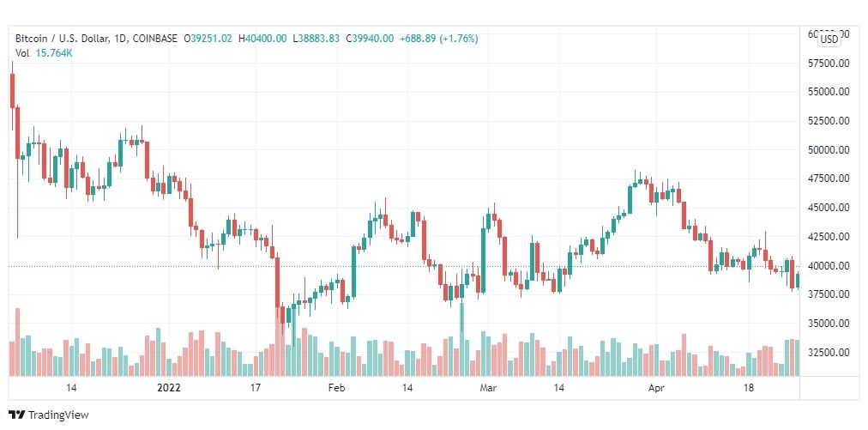
Task: Click the high price value H40400.00
Action: pos(264,39)
